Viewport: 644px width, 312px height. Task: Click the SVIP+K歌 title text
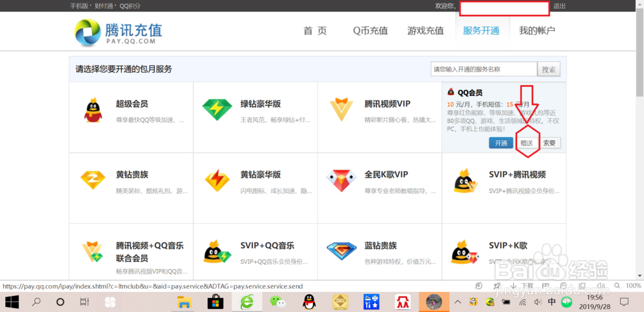tap(508, 246)
